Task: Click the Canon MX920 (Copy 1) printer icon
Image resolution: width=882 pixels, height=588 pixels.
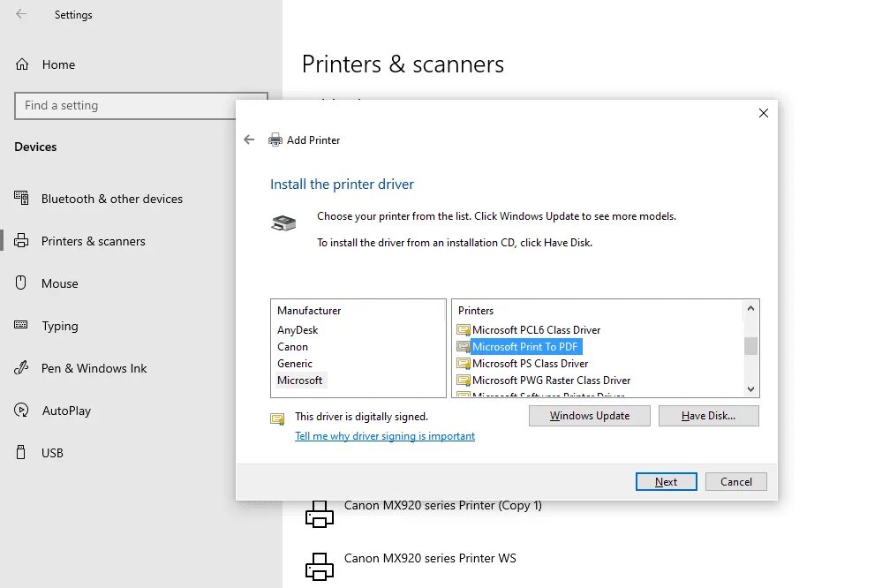Action: coord(320,514)
